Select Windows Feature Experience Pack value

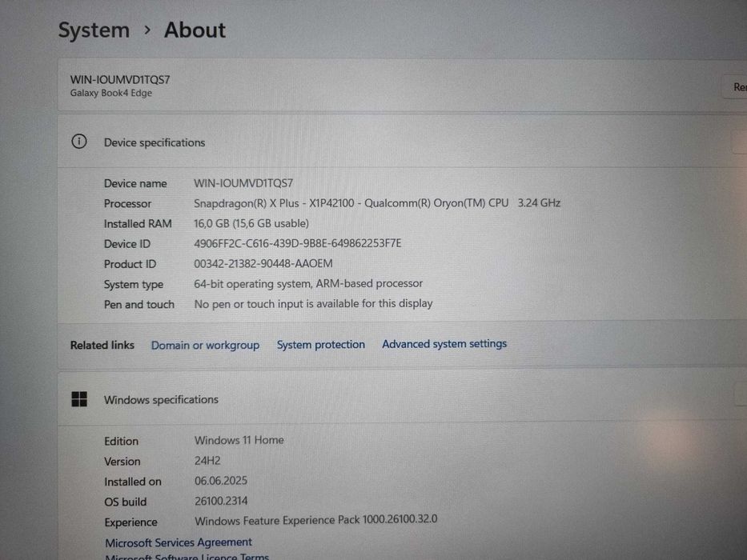coord(316,520)
